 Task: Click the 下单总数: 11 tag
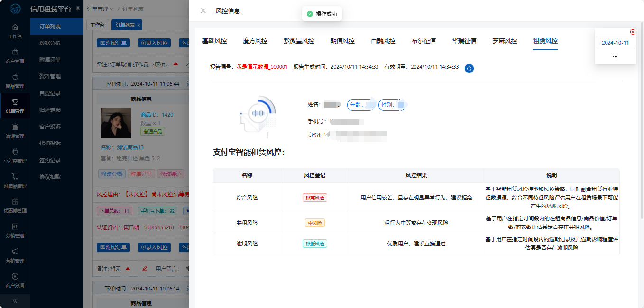(x=114, y=211)
